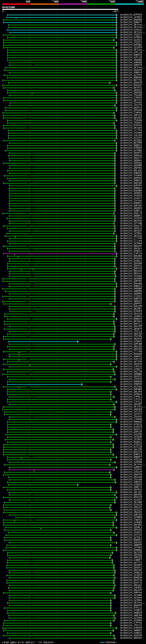The height and width of the screenshot is (644, 146).
Task: Click the red 20% identity color legend
Action: point(16,4)
